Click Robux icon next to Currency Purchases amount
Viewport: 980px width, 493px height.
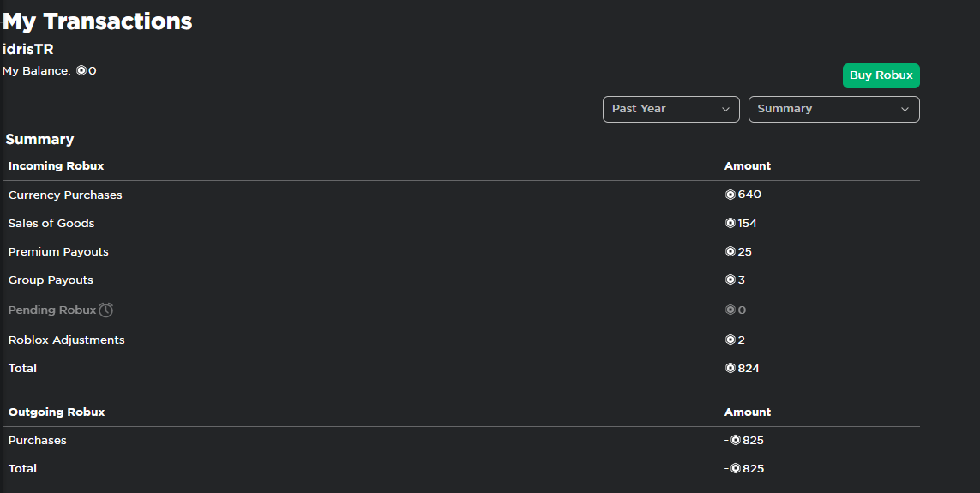click(730, 195)
